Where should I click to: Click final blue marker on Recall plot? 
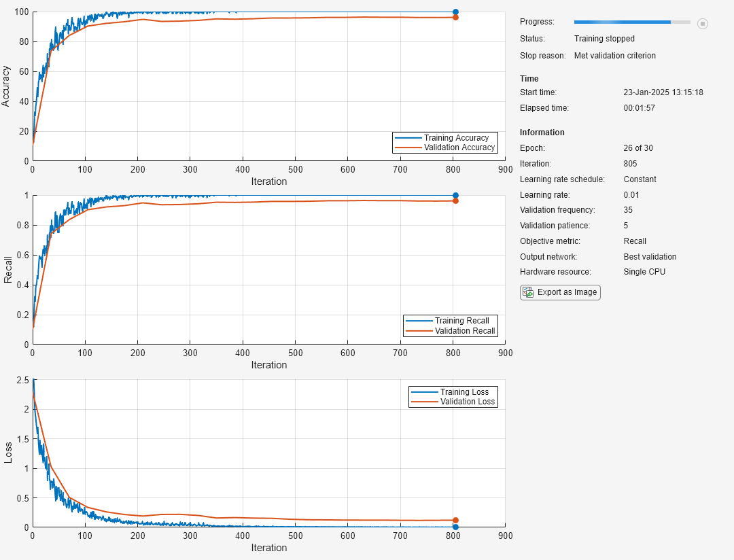point(455,195)
